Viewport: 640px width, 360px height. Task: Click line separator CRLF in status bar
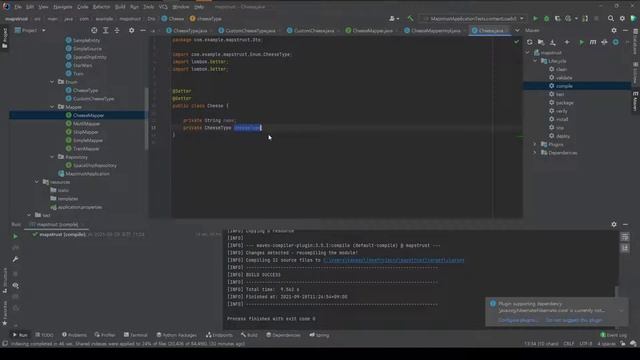tap(569, 344)
